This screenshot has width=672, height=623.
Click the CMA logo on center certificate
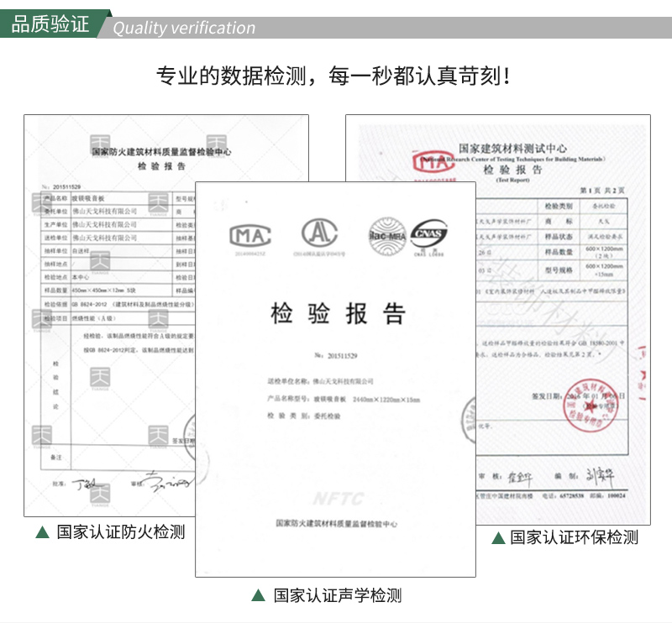(x=252, y=234)
